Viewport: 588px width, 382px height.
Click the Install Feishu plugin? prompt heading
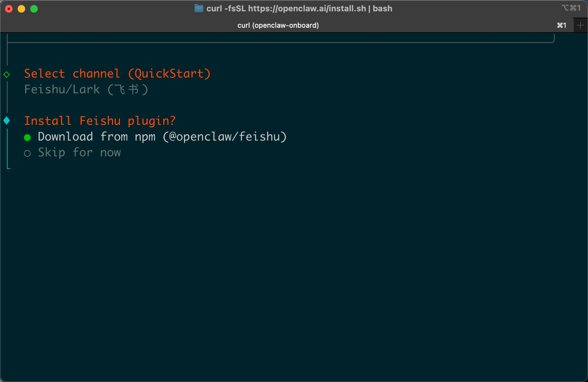(x=100, y=121)
